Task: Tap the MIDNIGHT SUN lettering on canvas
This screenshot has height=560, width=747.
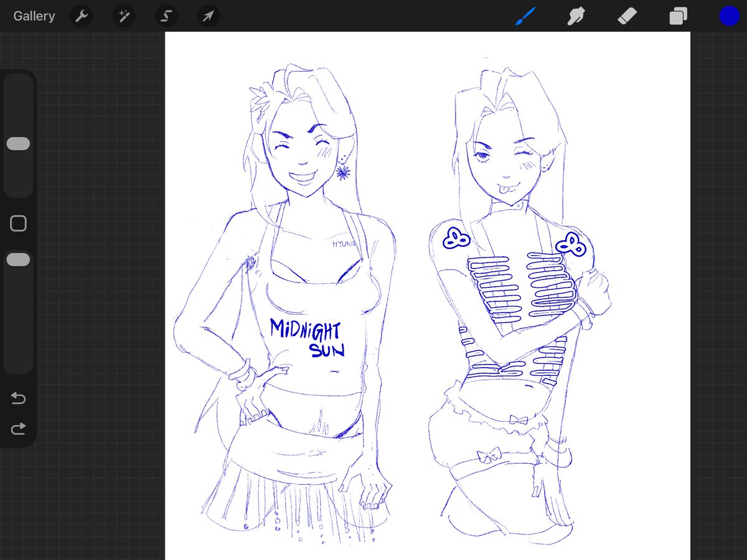Action: (x=308, y=337)
